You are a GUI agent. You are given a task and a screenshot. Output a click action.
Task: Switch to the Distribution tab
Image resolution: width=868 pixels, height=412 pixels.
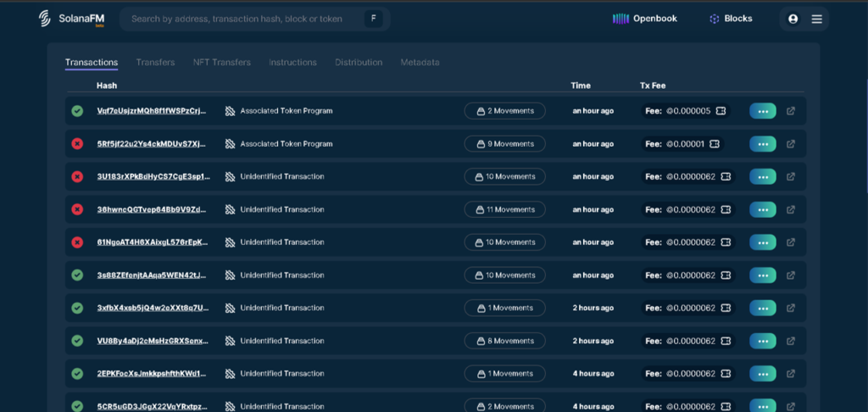pyautogui.click(x=359, y=63)
